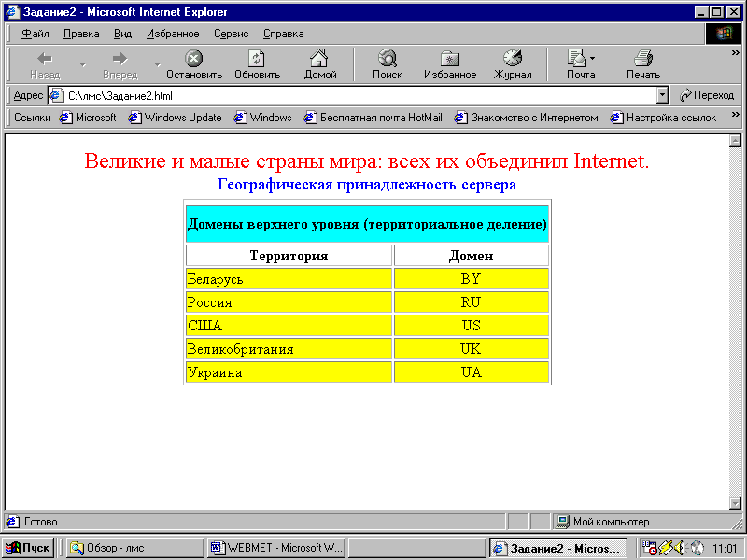Click the RU domain cell
747x560 pixels.
tap(472, 301)
